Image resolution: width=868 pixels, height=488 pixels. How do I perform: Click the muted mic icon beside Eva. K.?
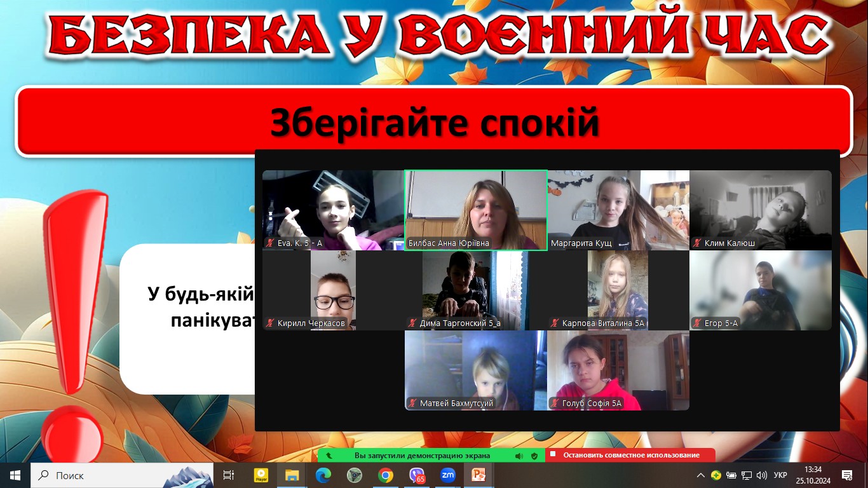(270, 243)
